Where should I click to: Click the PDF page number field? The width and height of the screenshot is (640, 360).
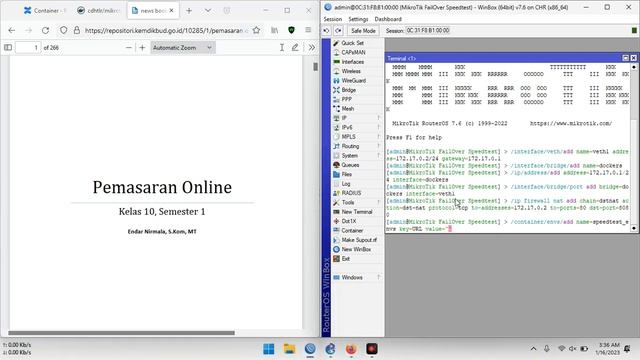pos(28,48)
